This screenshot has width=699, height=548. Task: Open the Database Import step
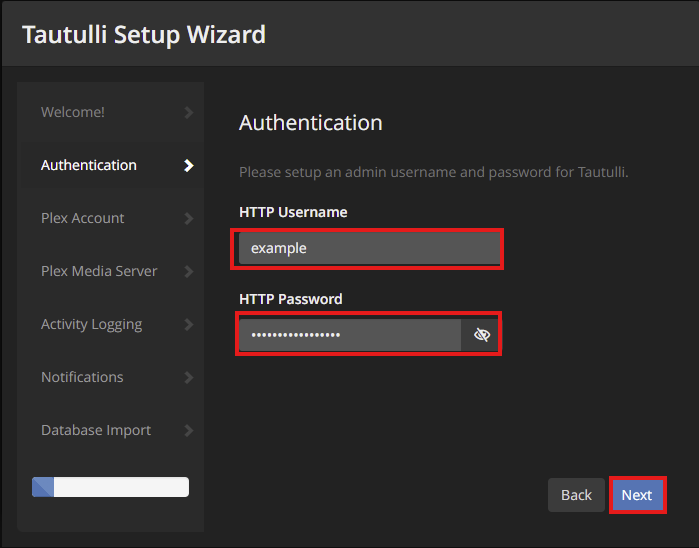pos(111,430)
